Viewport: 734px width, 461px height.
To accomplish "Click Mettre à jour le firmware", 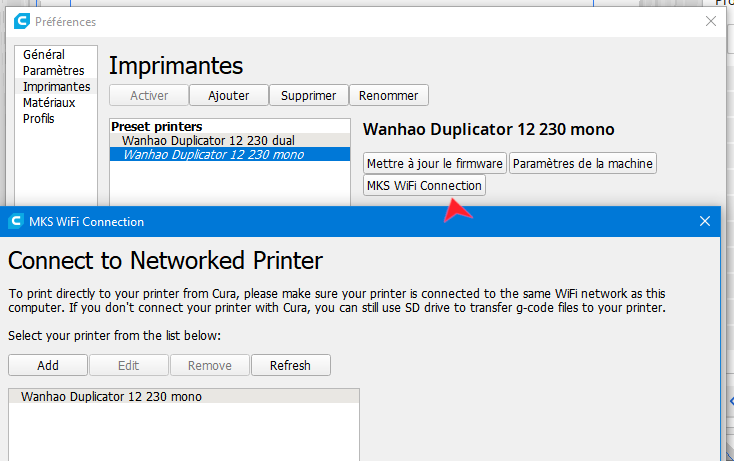I will tap(435, 163).
